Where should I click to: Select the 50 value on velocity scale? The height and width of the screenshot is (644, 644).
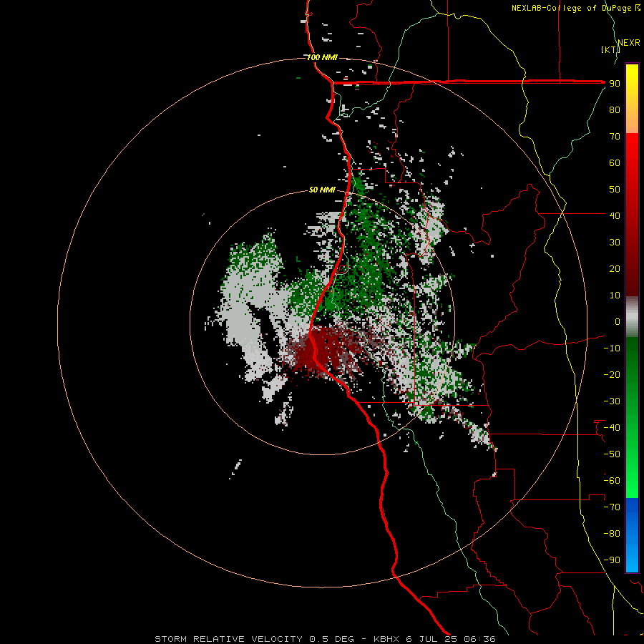(x=615, y=190)
